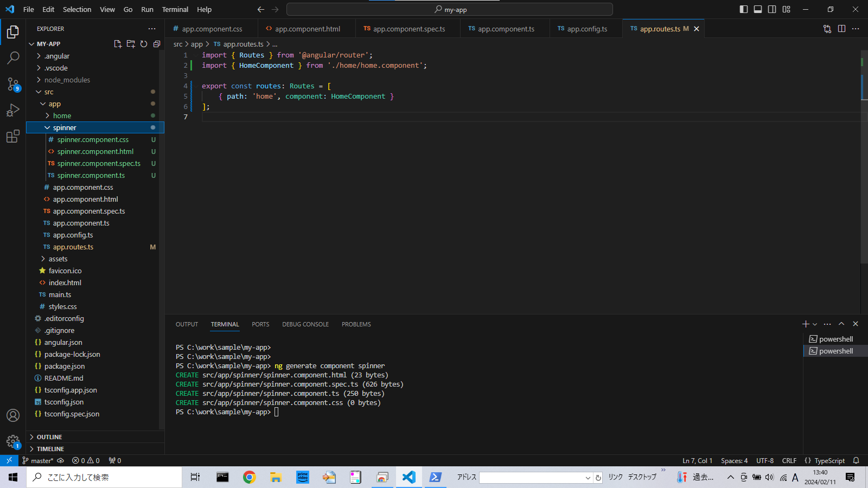Switch to OUTPUT panel tab
The width and height of the screenshot is (868, 488).
click(187, 324)
